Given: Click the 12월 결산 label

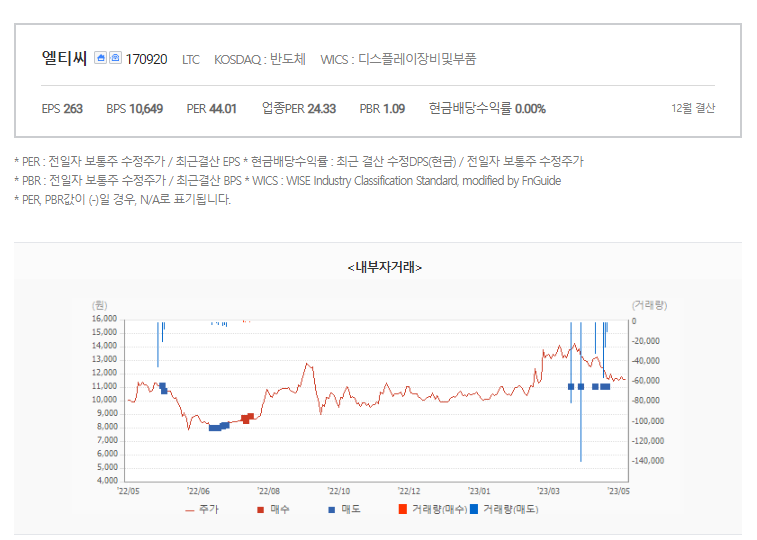Looking at the screenshot, I should [693, 108].
